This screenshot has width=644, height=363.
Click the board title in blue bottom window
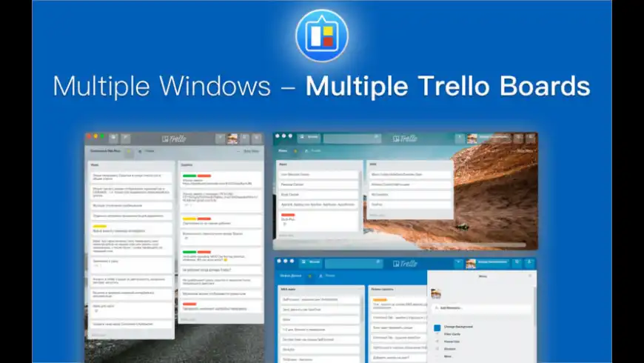point(290,276)
